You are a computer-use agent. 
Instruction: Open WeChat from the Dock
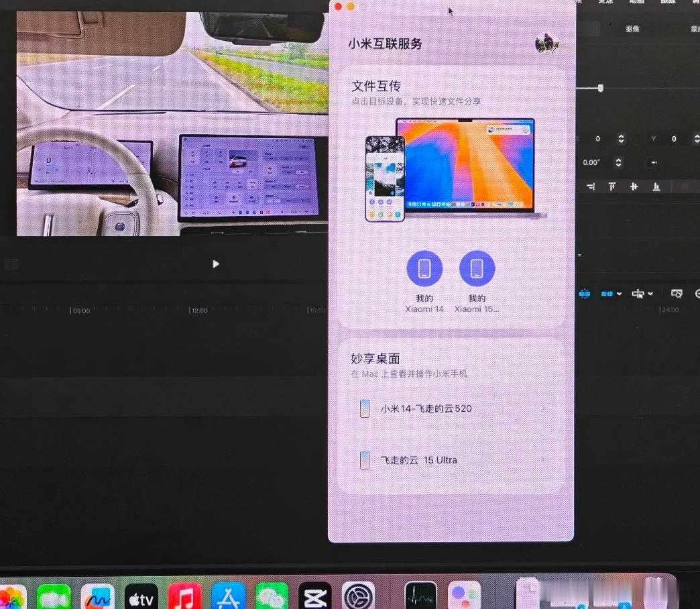[272, 596]
